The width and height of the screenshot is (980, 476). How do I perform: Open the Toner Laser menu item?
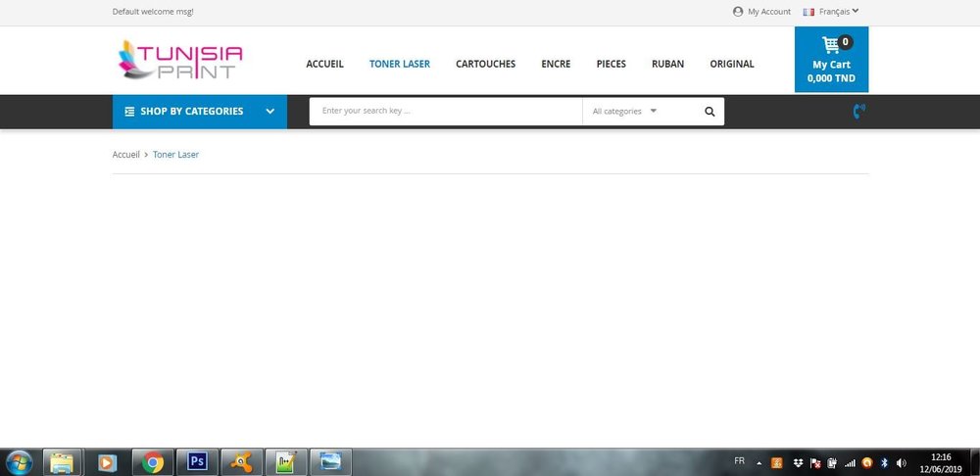point(400,64)
